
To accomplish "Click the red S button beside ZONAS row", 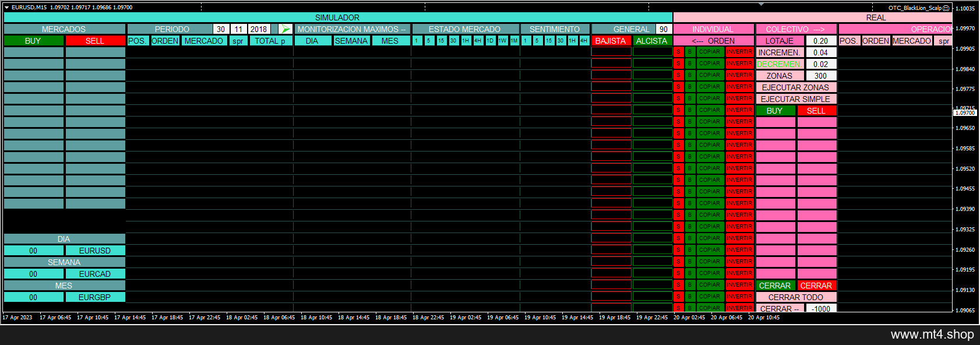I will [x=678, y=75].
